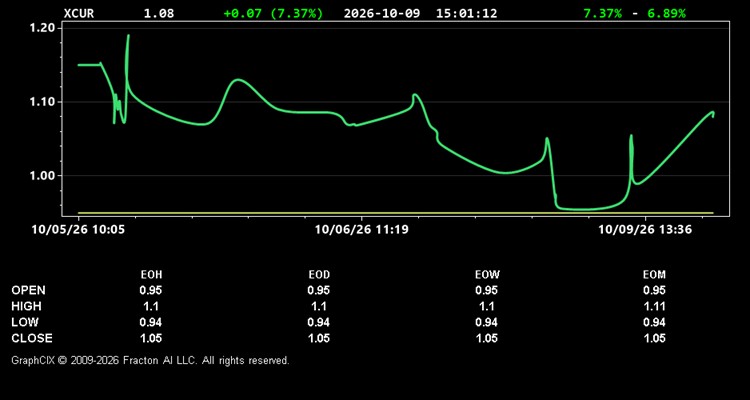Screen dimensions: 750x400
Task: Click the yellow baseline on the chart
Action: pyautogui.click(x=396, y=212)
